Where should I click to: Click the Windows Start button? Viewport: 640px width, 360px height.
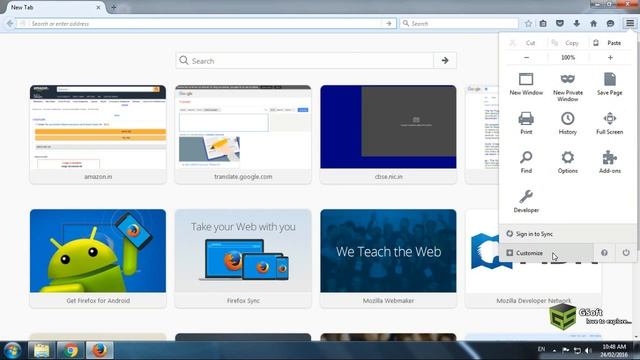pyautogui.click(x=12, y=351)
